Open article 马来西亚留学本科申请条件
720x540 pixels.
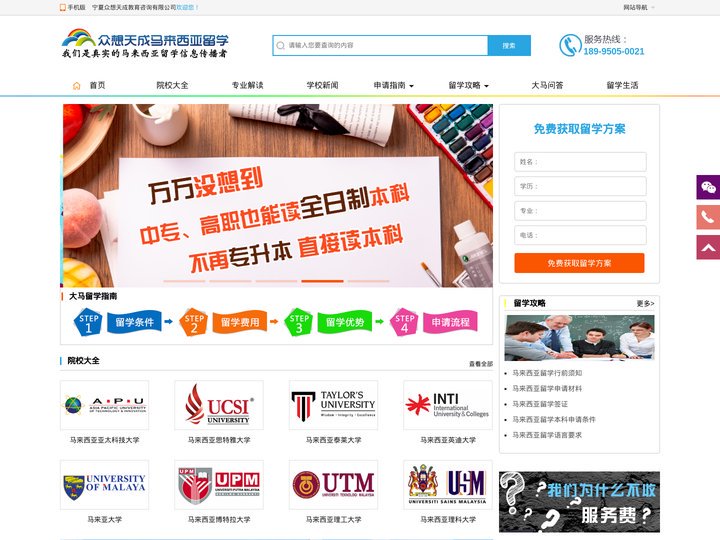[554, 419]
